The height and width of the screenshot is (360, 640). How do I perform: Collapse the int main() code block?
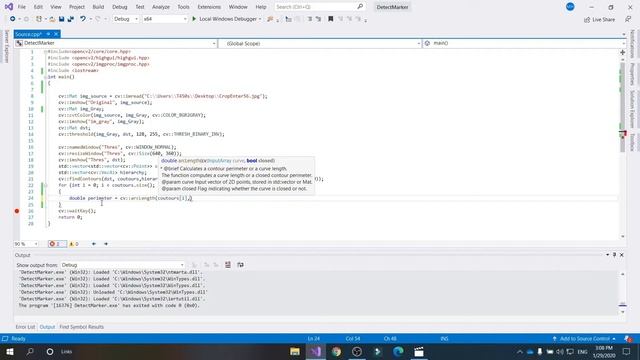pos(45,77)
